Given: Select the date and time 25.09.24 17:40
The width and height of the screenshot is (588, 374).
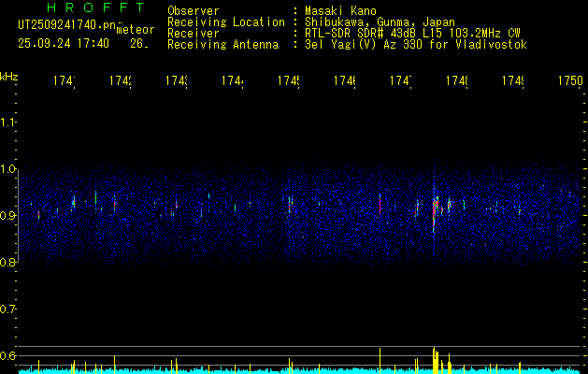Looking at the screenshot, I should click(64, 44).
